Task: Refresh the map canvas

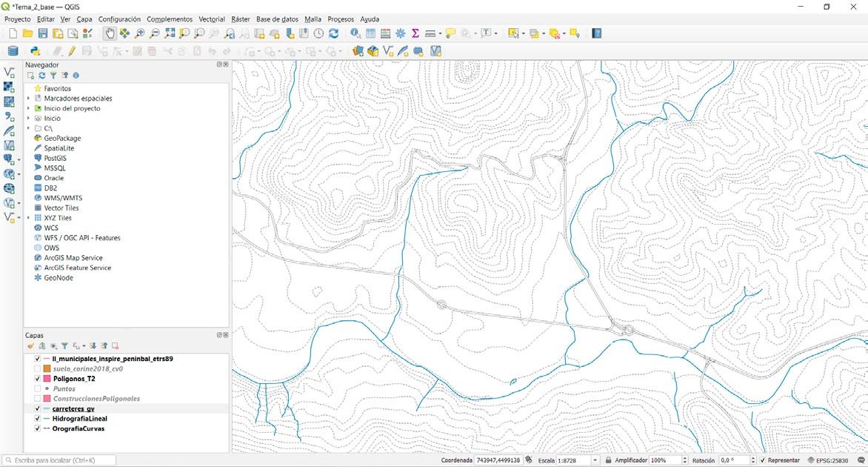Action: (334, 34)
